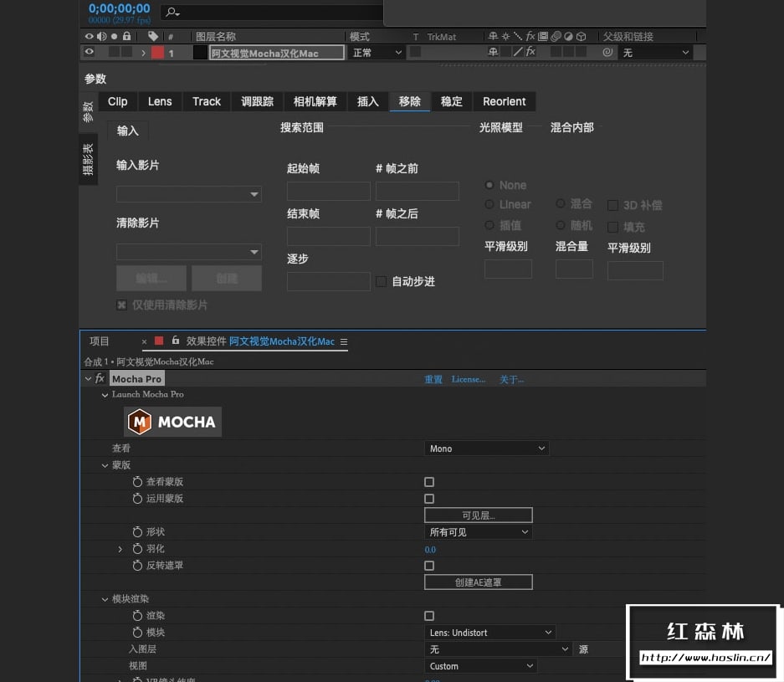Screen dimensions: 784x682
Task: Click the 羽化 value 0.0
Action: [x=430, y=550]
